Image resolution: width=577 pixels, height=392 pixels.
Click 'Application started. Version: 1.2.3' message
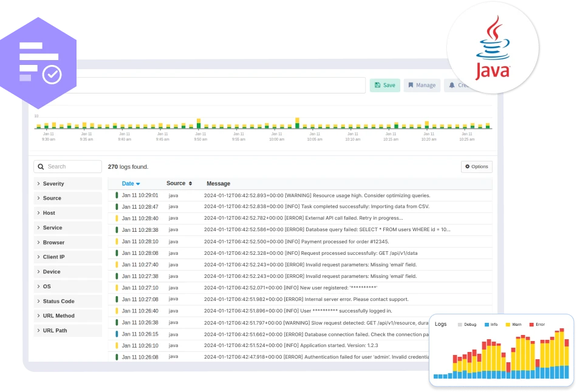point(291,345)
